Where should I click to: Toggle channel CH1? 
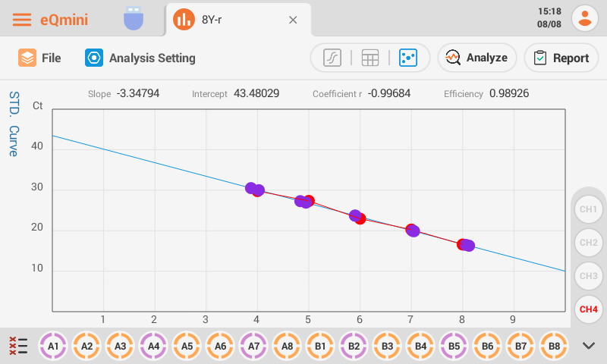(588, 209)
